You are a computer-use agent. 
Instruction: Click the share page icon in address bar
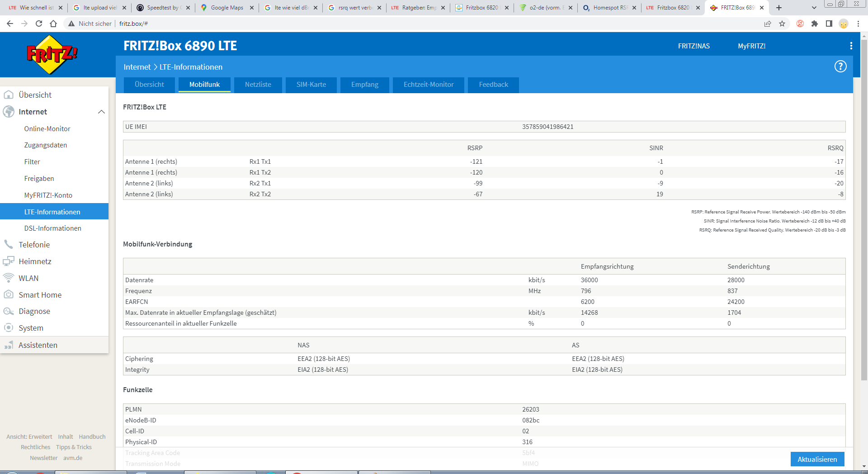point(768,24)
